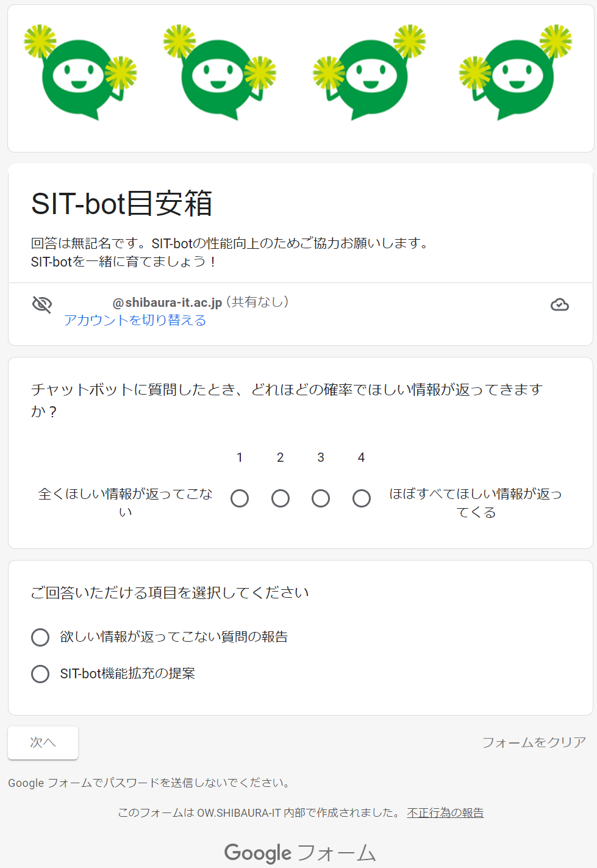The height and width of the screenshot is (868, 597).
Task: Choose 欲しい情報が返ってこない質問の報告 option
Action: [x=40, y=637]
